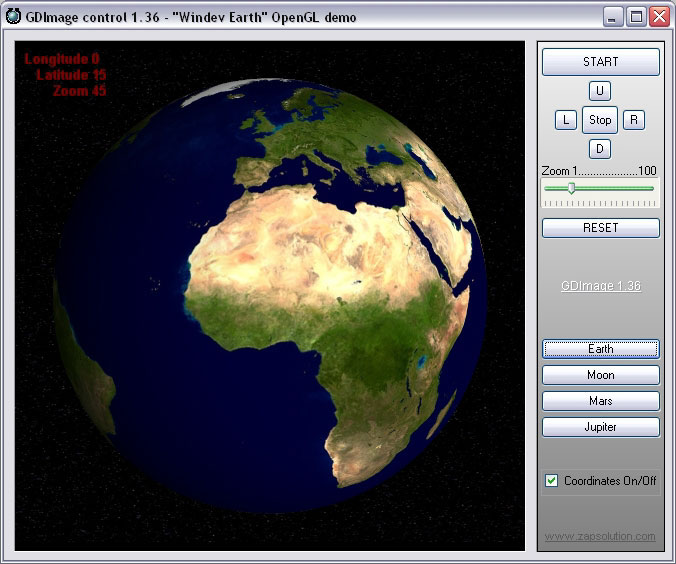Visit the www.zapsolution.com link

600,536
